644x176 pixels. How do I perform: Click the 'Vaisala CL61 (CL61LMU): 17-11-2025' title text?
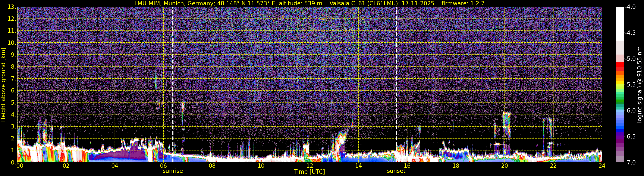pos(382,3)
